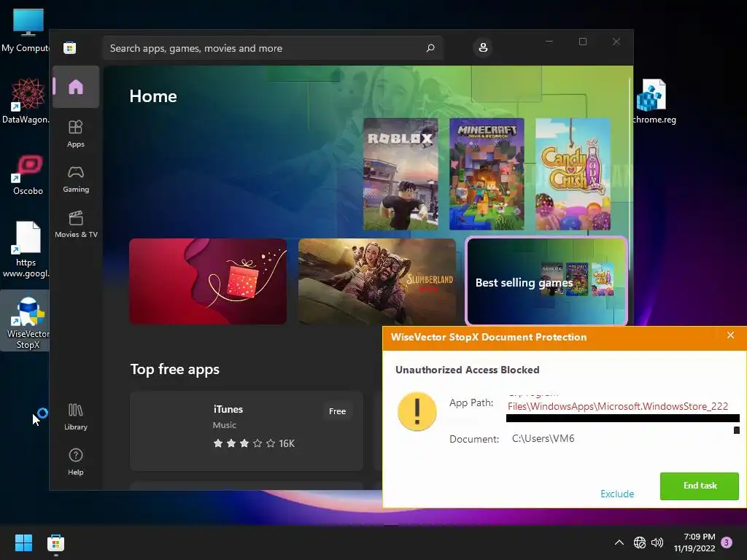This screenshot has width=747, height=560.
Task: Click End task in WiseVector popup
Action: click(x=700, y=486)
